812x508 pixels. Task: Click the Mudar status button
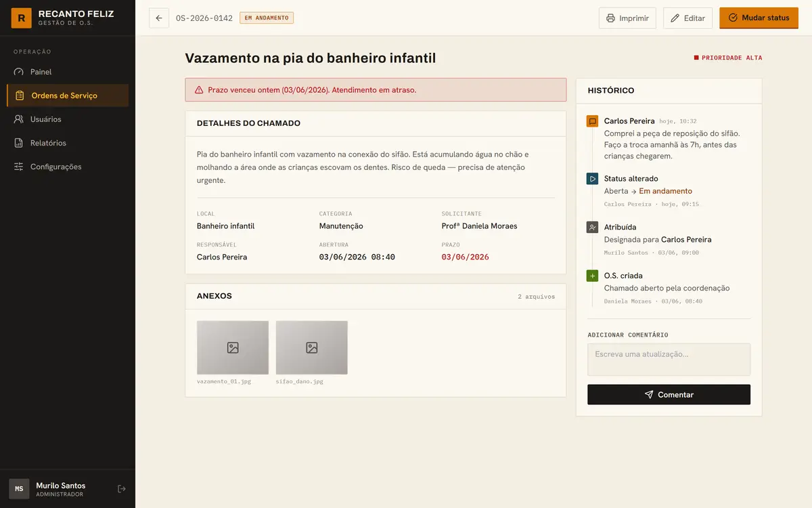coord(759,18)
